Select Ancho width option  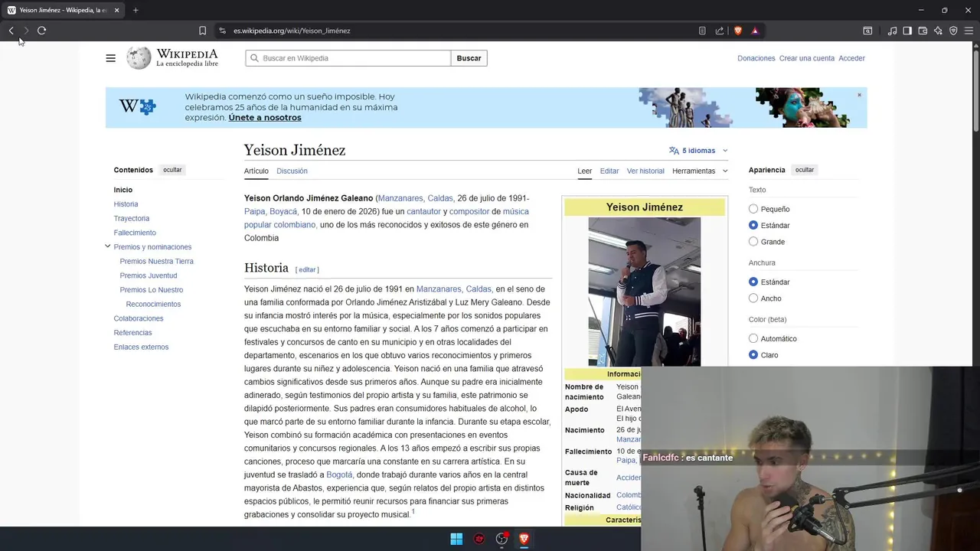[753, 298]
